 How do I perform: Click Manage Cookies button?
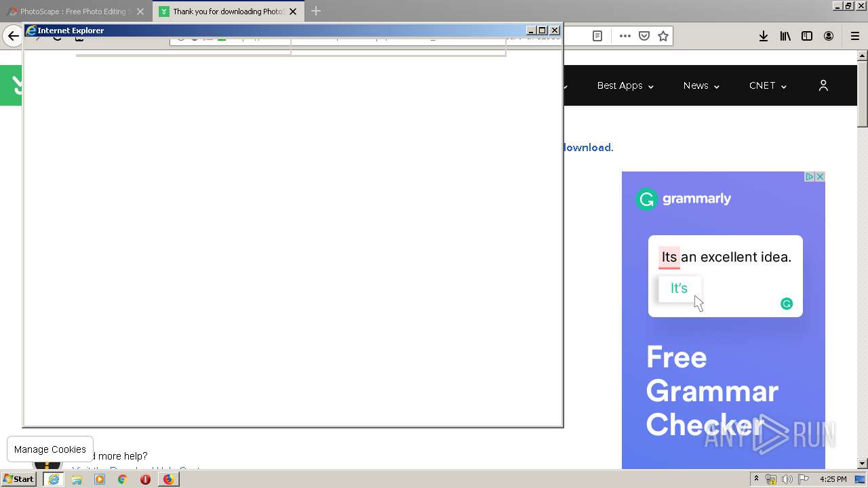(50, 449)
